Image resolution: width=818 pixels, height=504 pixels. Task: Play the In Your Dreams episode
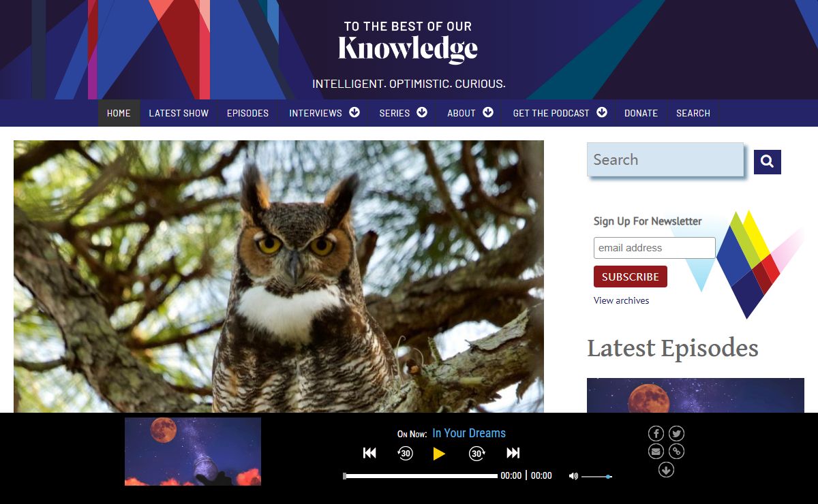click(x=439, y=454)
